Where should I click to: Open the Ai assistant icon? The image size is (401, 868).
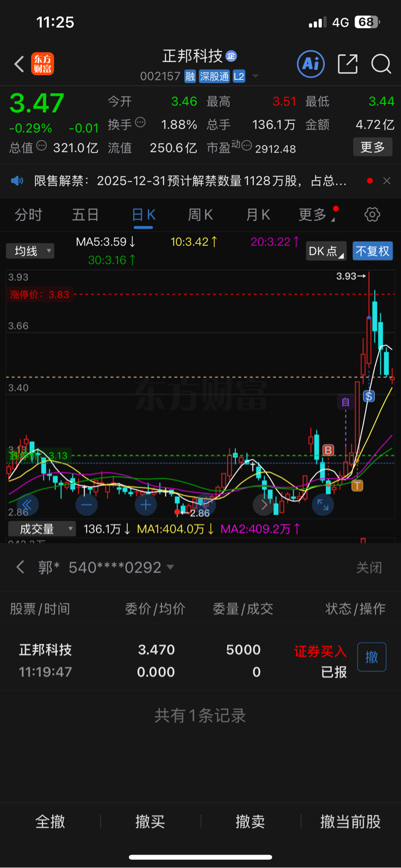311,64
